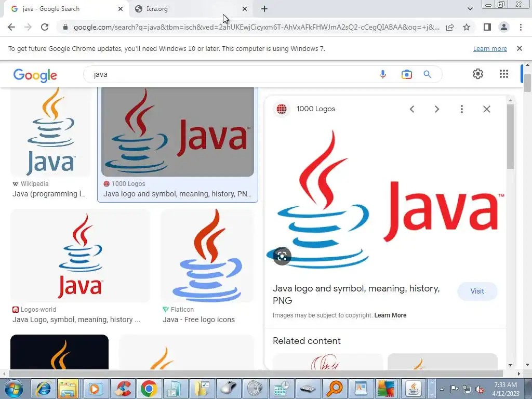532x399 pixels.
Task: Click the Chrome back arrow
Action: [11, 27]
